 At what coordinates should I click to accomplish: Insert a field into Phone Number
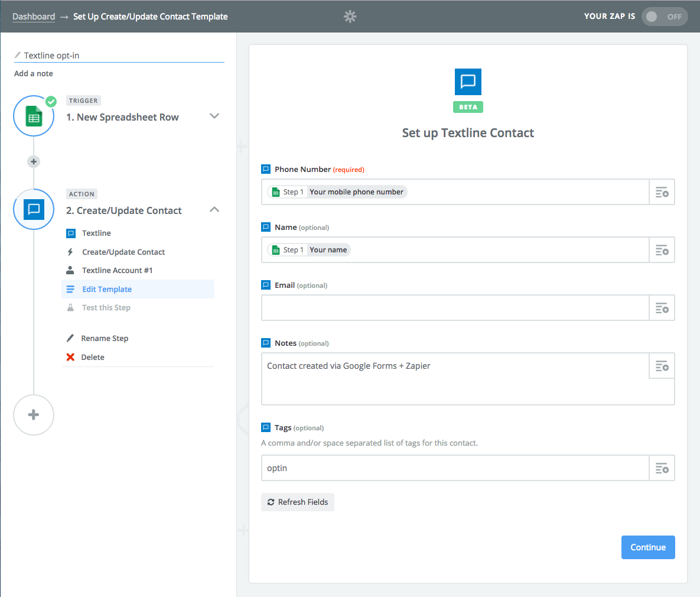click(662, 192)
